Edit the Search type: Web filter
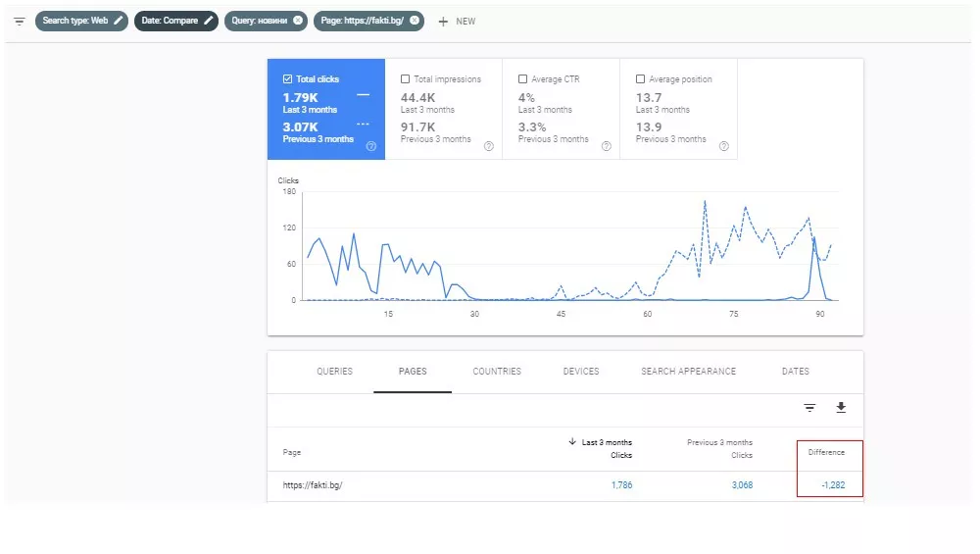 point(82,21)
